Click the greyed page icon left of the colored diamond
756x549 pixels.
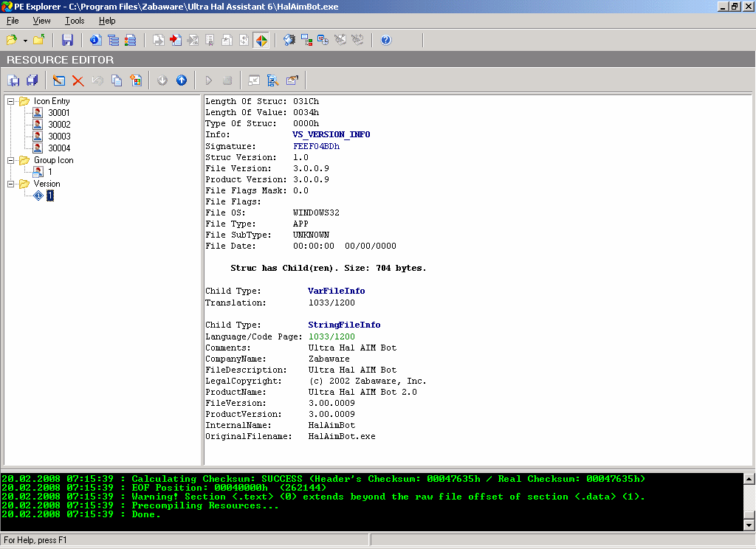coord(244,40)
